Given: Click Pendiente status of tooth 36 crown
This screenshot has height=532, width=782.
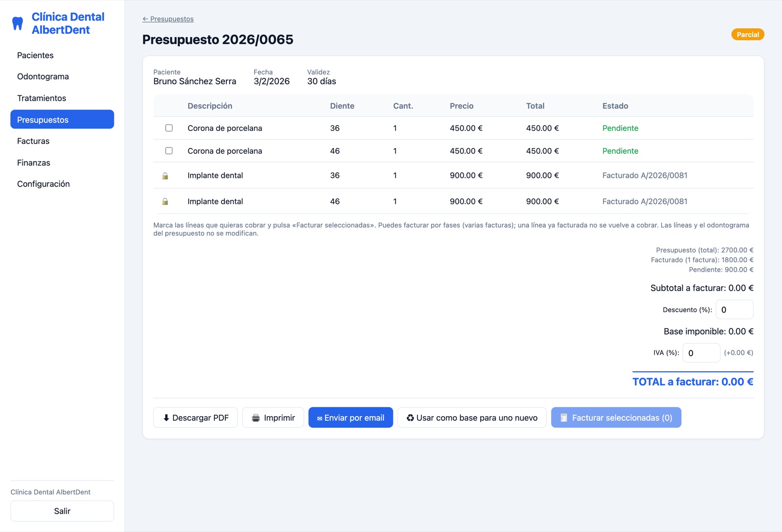Looking at the screenshot, I should tap(620, 128).
